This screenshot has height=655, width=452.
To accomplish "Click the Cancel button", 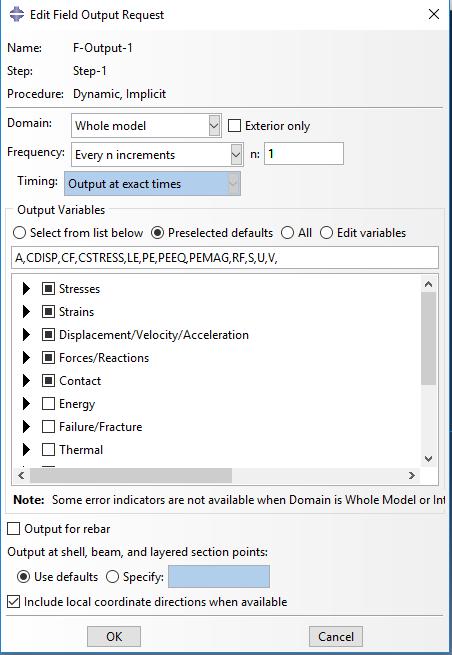I will (x=336, y=637).
